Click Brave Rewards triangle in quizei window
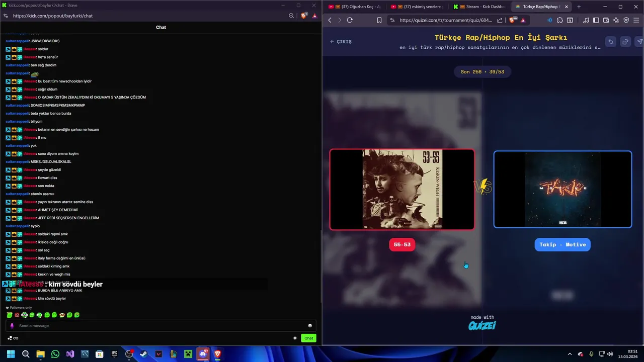 (x=523, y=20)
